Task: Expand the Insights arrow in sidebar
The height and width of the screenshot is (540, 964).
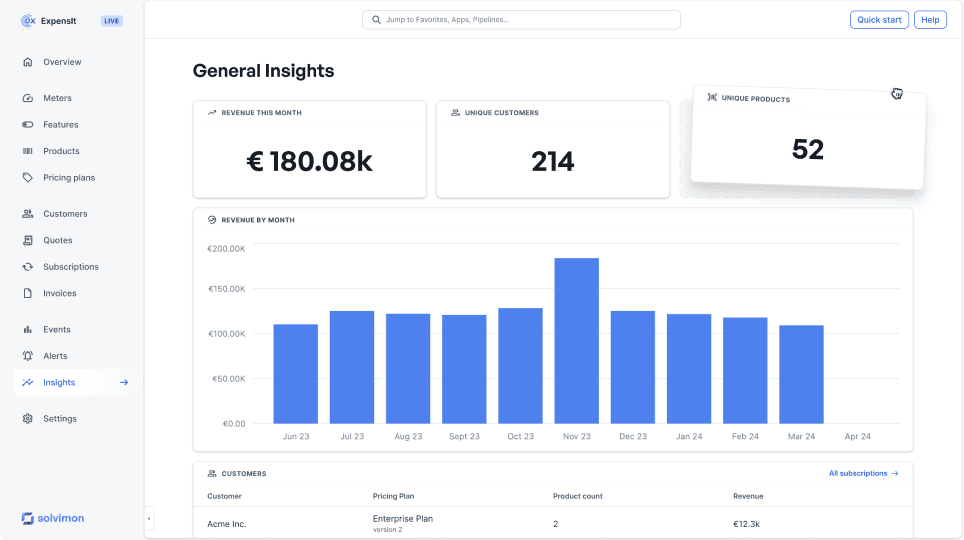Action: [124, 382]
